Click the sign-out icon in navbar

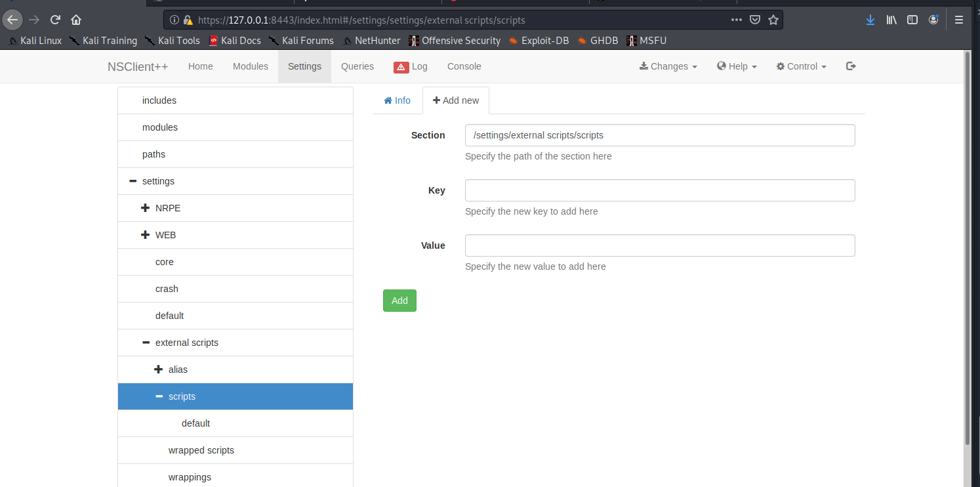coord(851,66)
